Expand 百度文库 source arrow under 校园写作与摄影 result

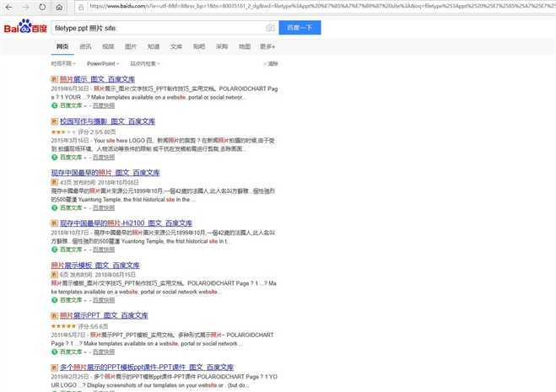point(85,157)
